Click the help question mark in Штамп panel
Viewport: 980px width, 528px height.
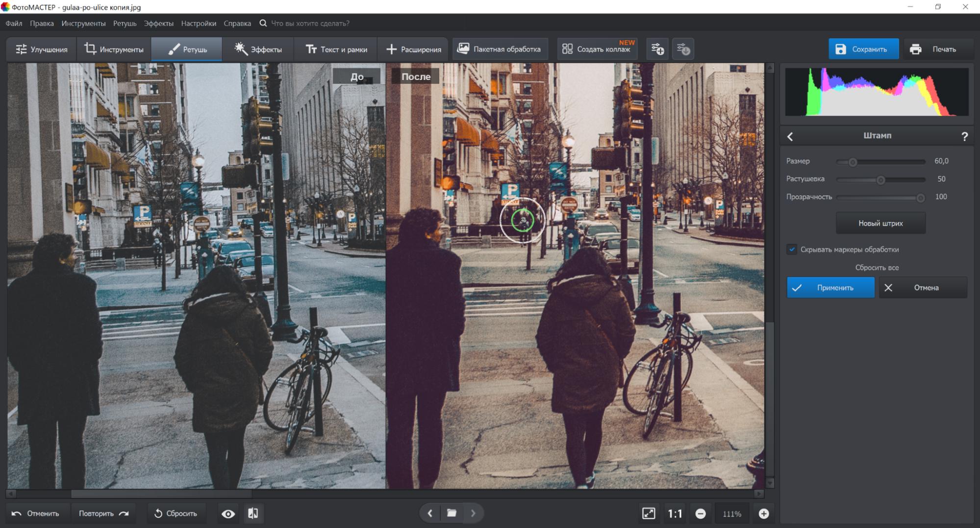point(964,136)
